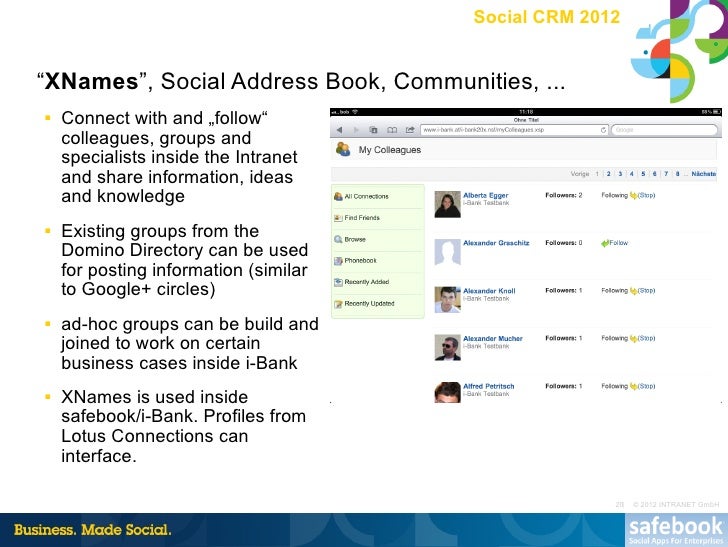
Task: Open Alexander Mucher's profile link
Action: (493, 339)
